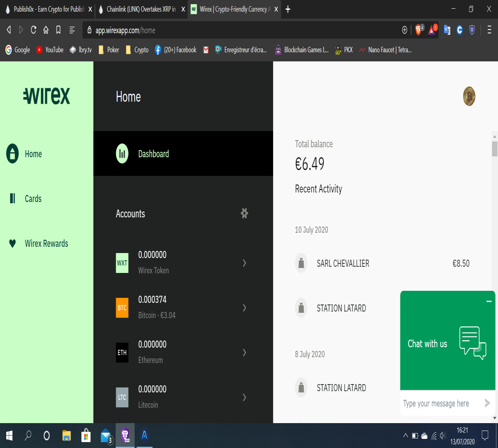Click 10 July STATION LATARD bag icon
The width and height of the screenshot is (498, 448).
301,308
